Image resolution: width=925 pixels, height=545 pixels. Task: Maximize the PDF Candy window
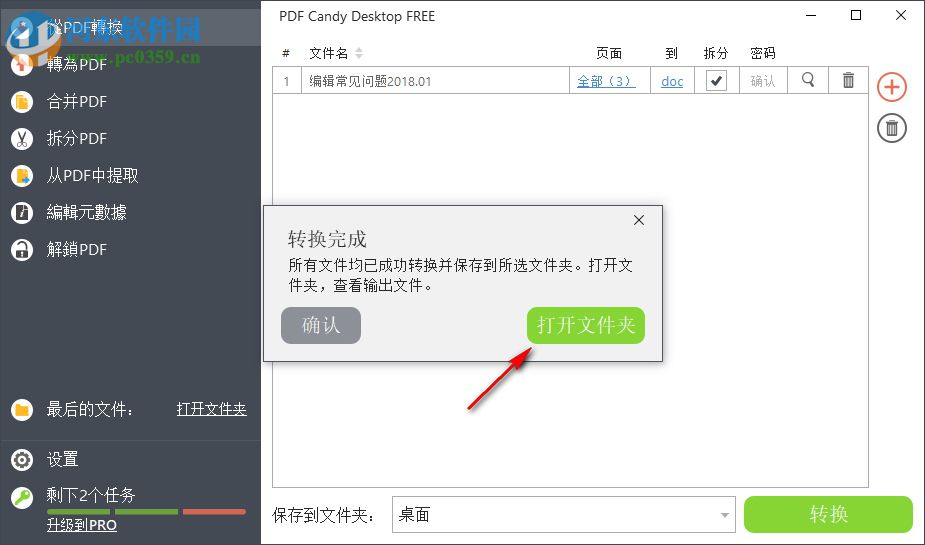pyautogui.click(x=856, y=15)
